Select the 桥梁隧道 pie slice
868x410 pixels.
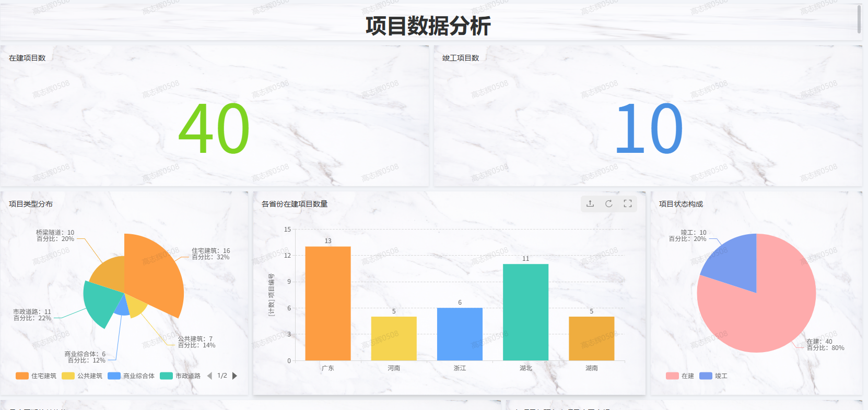[110, 274]
